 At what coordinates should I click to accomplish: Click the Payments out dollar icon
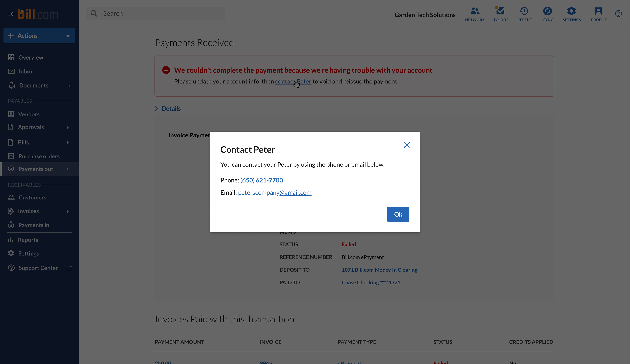(11, 169)
